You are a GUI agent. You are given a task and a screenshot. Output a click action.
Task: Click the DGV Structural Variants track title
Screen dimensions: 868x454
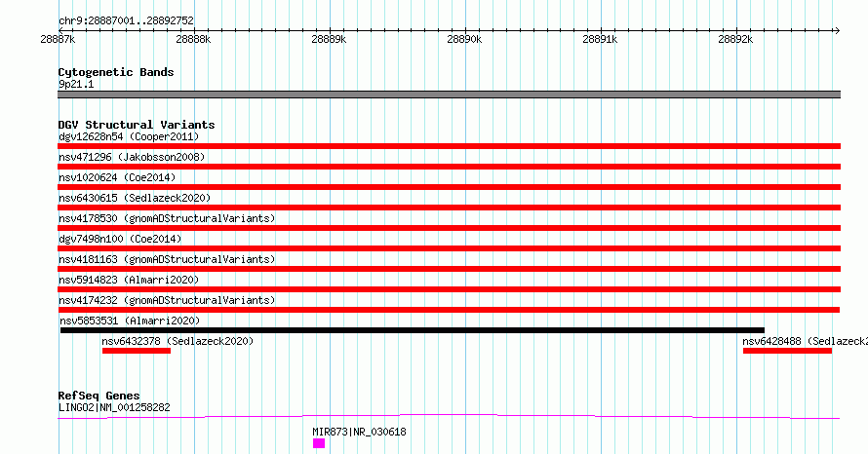137,125
